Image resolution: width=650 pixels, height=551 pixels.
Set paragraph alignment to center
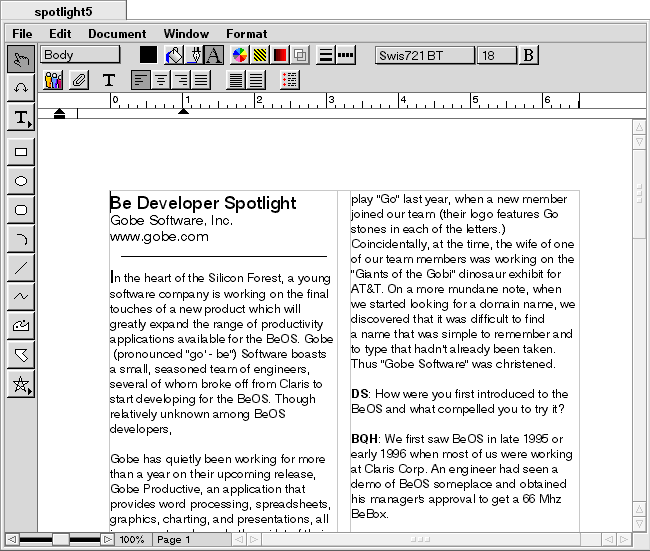coord(160,80)
